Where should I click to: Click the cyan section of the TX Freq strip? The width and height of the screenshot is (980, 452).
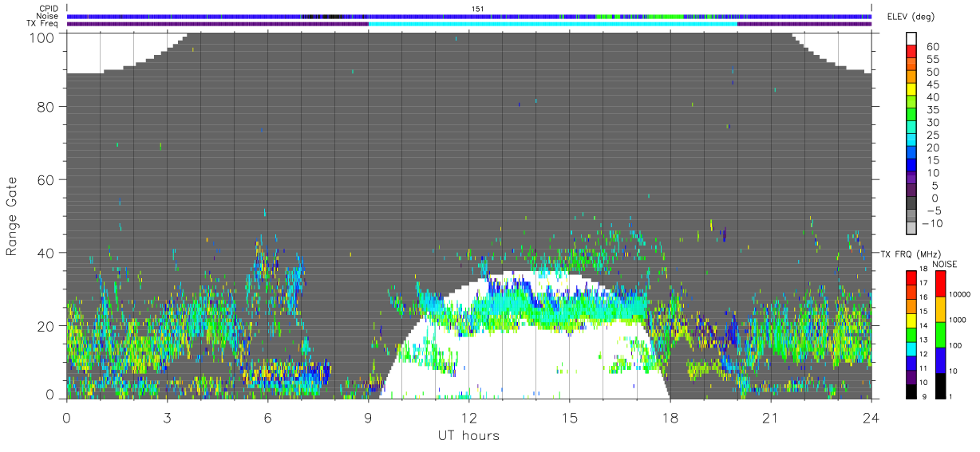click(x=552, y=23)
